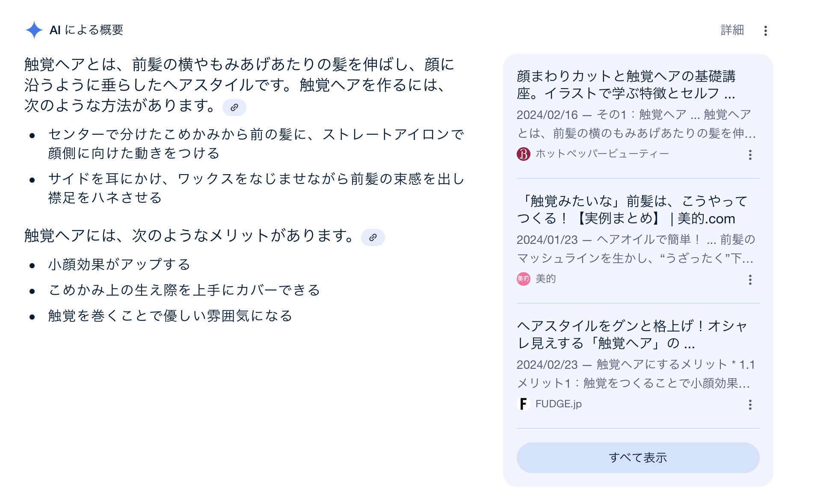The width and height of the screenshot is (826, 504).
Task: Click the 美的 source name
Action: pyautogui.click(x=545, y=279)
